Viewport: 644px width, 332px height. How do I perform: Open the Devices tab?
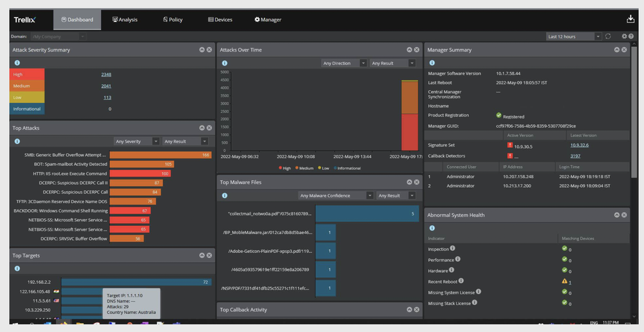(x=220, y=20)
